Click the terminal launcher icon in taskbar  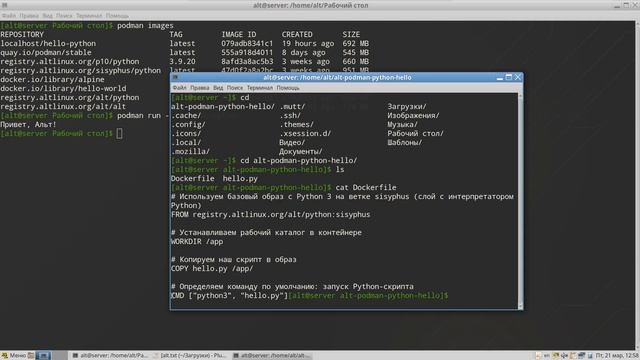coord(43,356)
